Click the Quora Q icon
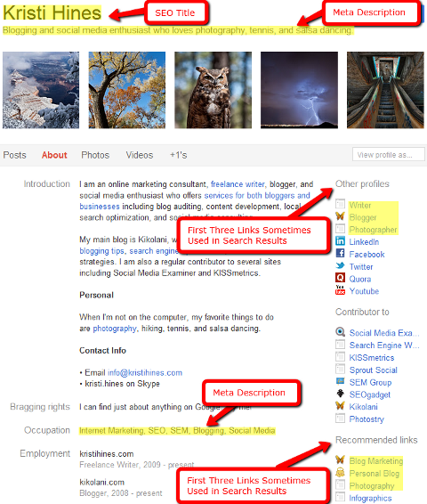427x504 pixels. (x=340, y=278)
